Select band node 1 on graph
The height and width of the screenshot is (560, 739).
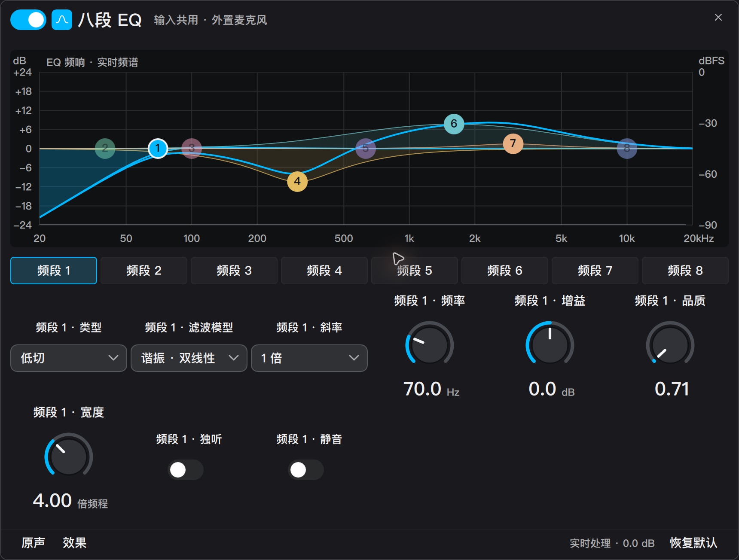(x=158, y=149)
